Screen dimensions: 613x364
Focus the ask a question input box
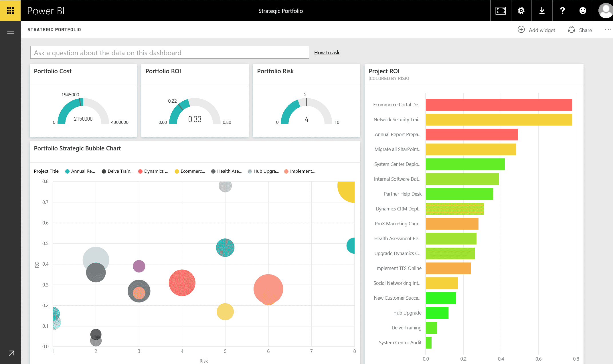point(169,52)
